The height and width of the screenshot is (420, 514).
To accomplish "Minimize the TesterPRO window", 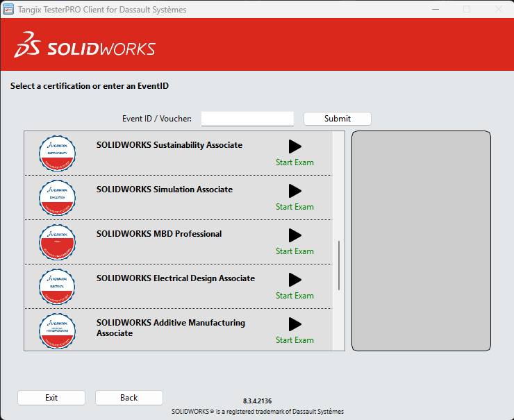I will click(x=436, y=9).
